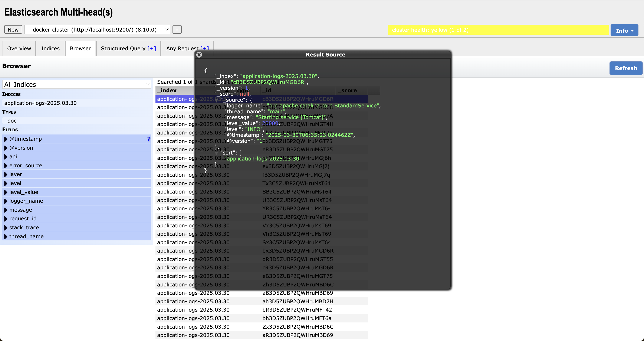
Task: Collapse the sort JSON array
Action: click(x=217, y=153)
